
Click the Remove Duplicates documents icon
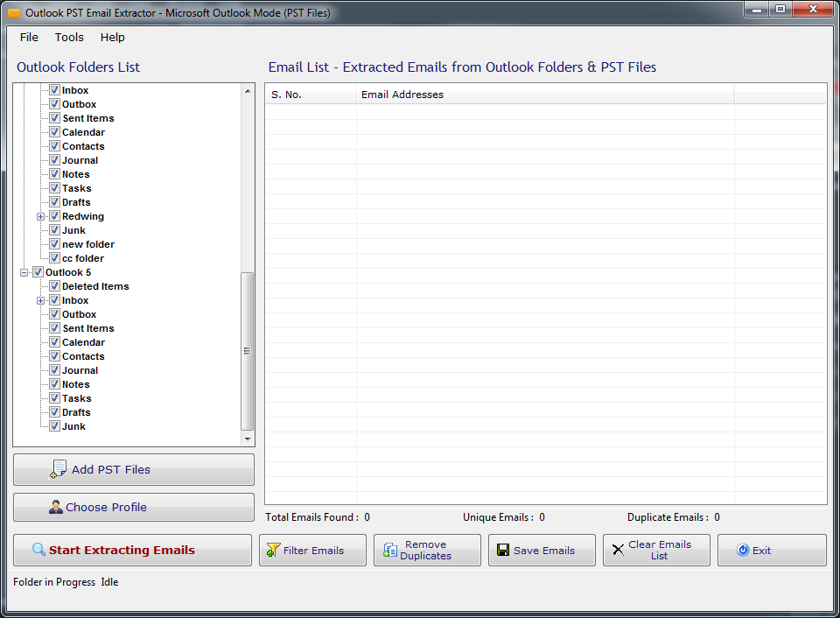click(x=390, y=550)
